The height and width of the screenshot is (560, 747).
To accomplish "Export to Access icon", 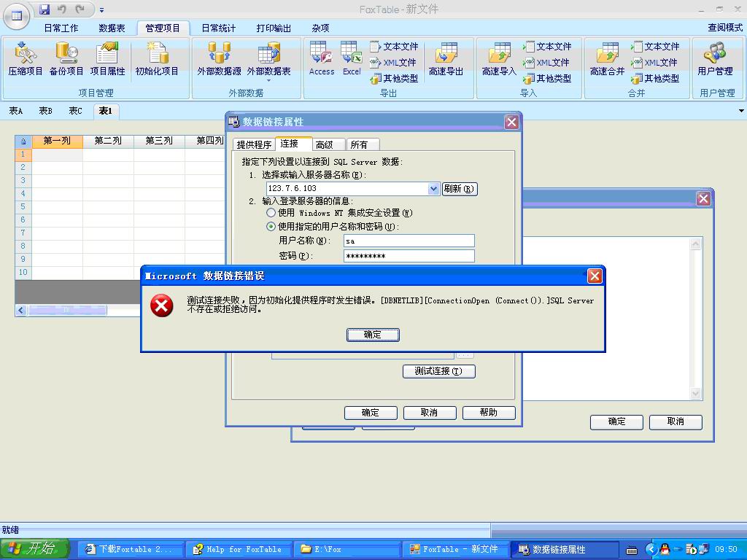I will point(322,58).
